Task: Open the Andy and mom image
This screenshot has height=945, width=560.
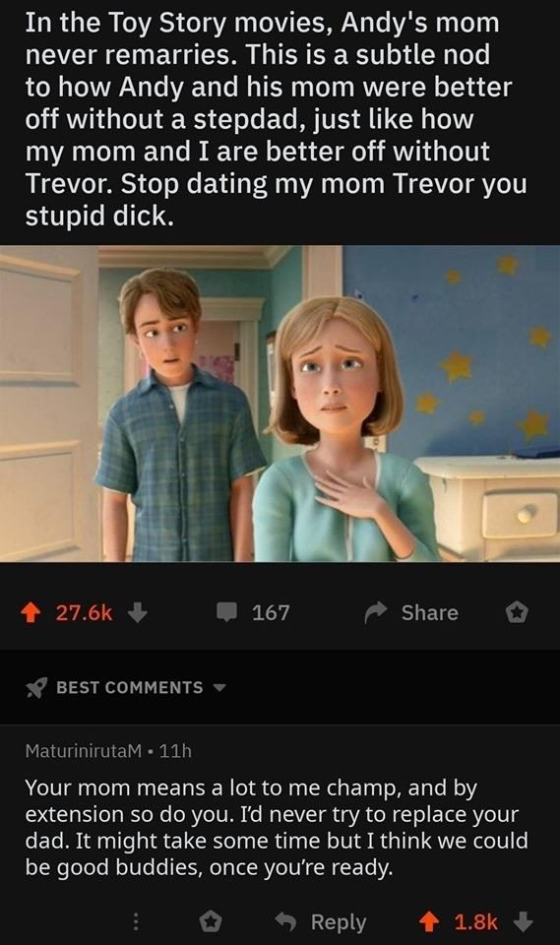Action: point(280,404)
